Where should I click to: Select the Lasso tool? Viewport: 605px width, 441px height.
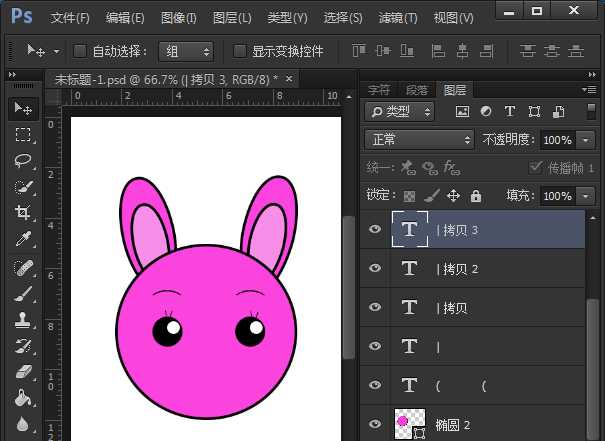click(x=23, y=160)
